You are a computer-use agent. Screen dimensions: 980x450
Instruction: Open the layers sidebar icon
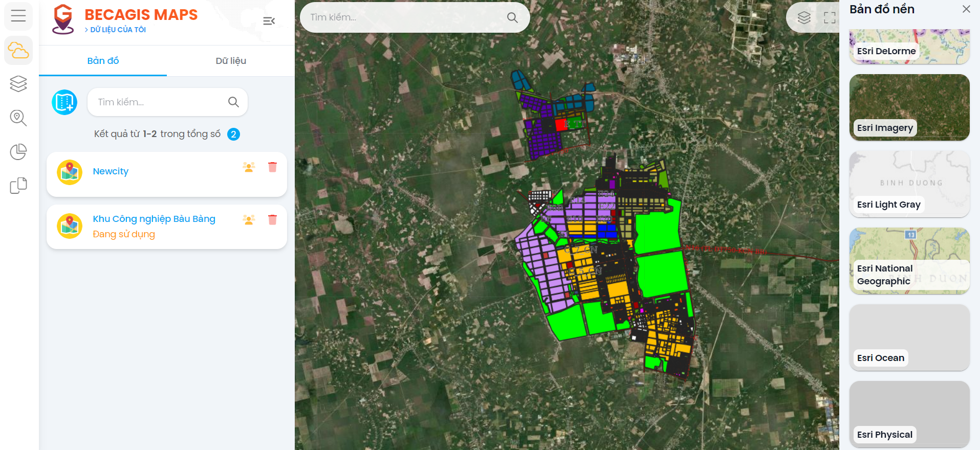pos(18,84)
